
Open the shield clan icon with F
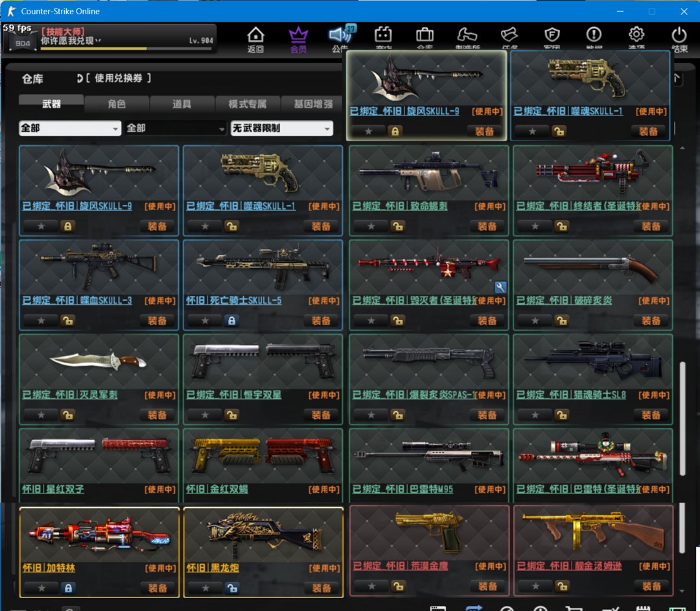click(552, 34)
